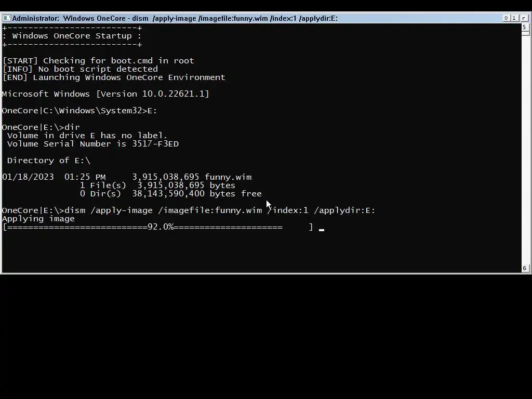532x399 pixels.
Task: Click the line 'Directory of E:\'
Action: [x=49, y=161]
